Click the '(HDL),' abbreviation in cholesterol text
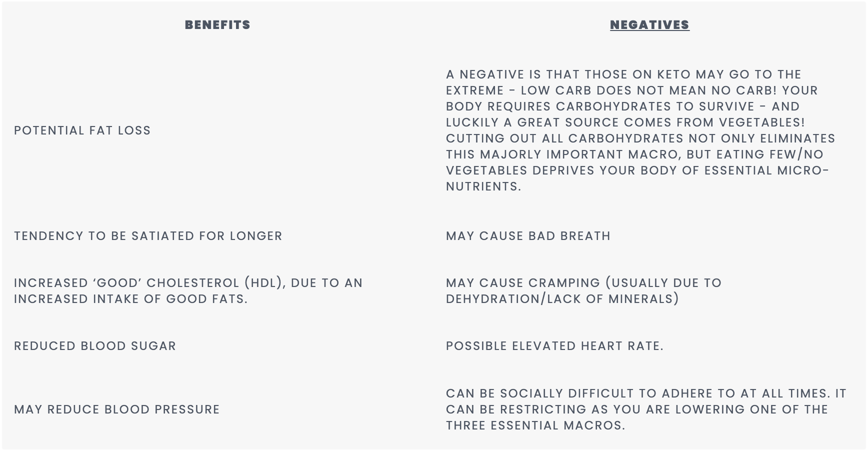The image size is (868, 450). point(265,283)
